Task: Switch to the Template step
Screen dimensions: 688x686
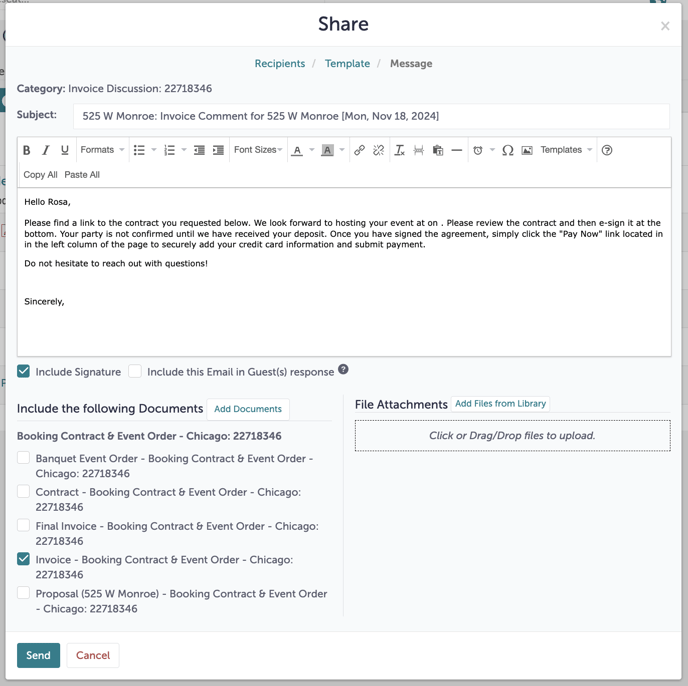Action: pos(347,64)
